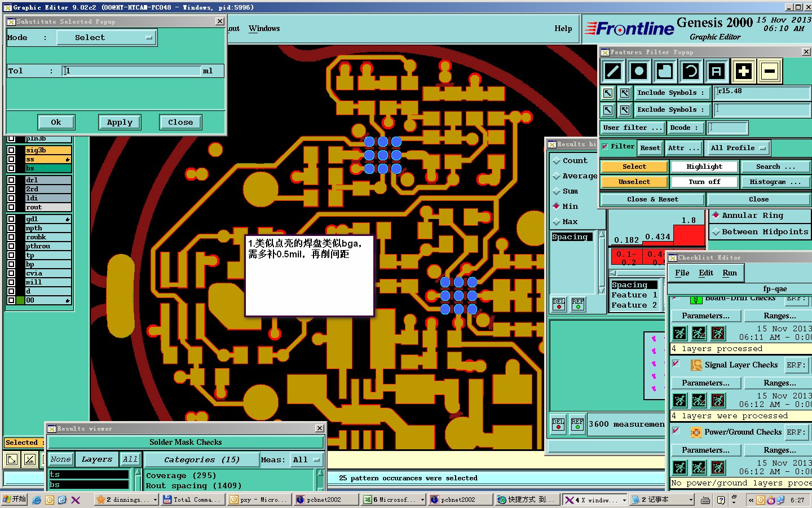Select the Average radio option
Screen dimensions: 812x508
(x=557, y=176)
